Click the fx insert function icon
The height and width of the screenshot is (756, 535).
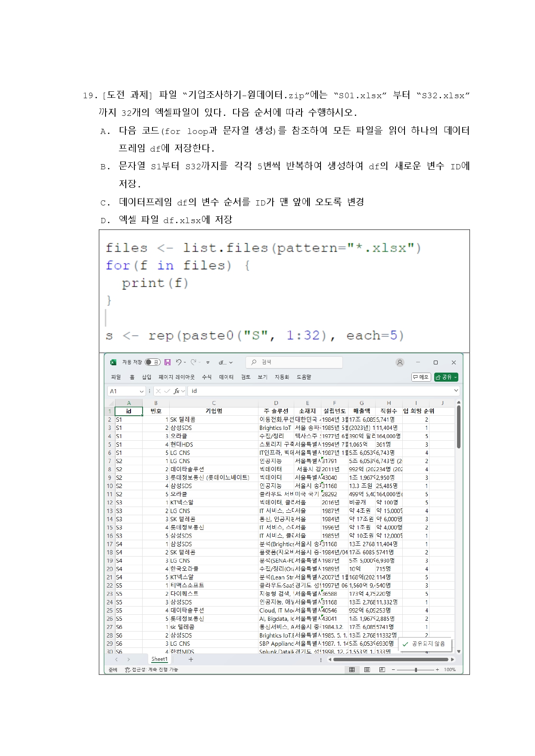[177, 391]
